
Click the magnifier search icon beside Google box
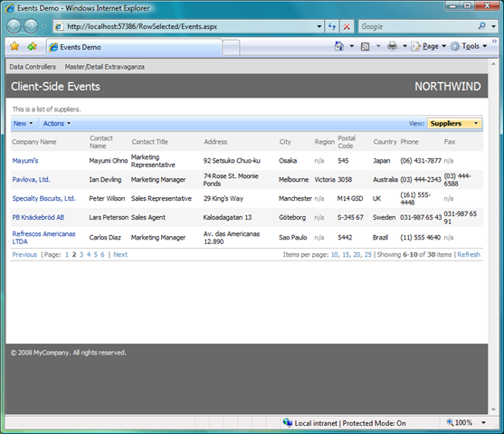(x=481, y=26)
